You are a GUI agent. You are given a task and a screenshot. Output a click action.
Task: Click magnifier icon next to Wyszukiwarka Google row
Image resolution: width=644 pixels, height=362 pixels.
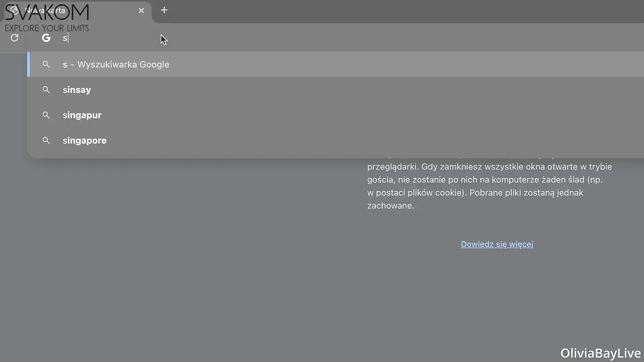click(46, 64)
